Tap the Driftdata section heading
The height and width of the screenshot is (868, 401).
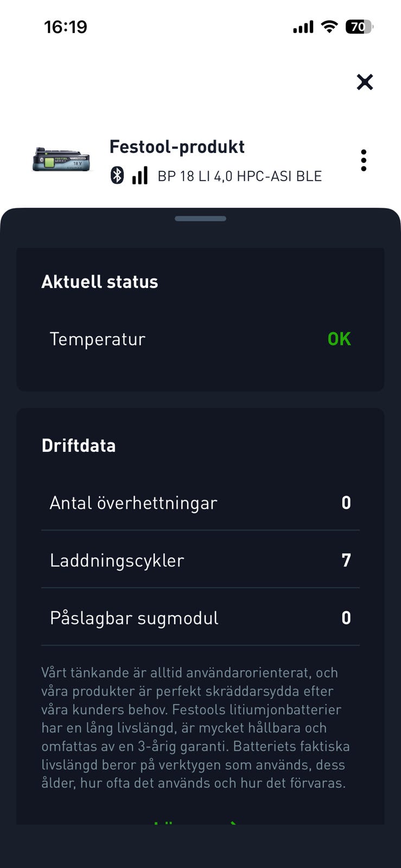pos(79,446)
